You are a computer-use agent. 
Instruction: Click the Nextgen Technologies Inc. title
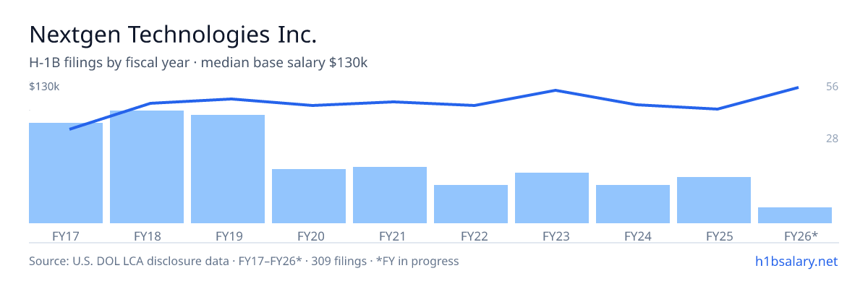173,34
